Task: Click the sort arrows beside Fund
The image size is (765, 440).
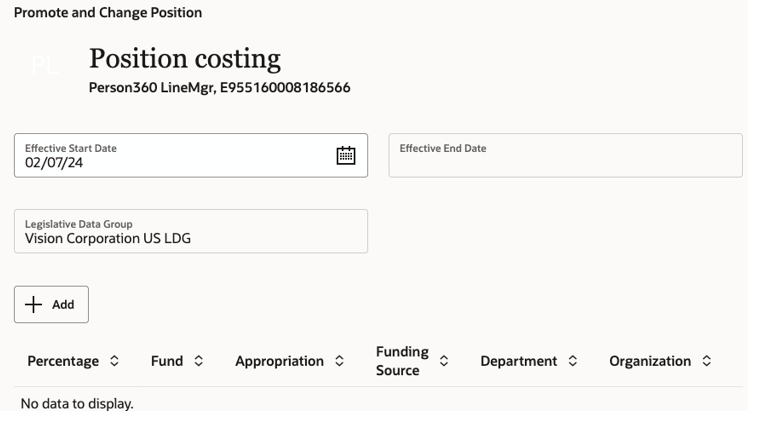Action: (x=198, y=361)
